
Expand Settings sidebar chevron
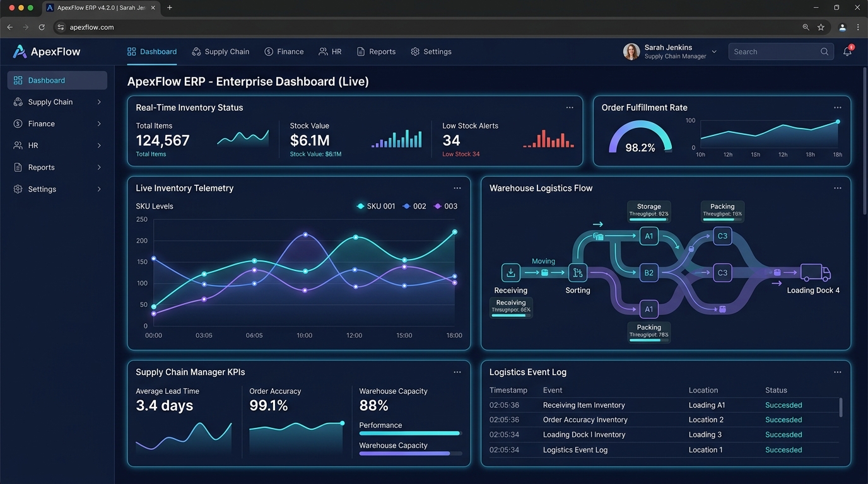pyautogui.click(x=99, y=189)
